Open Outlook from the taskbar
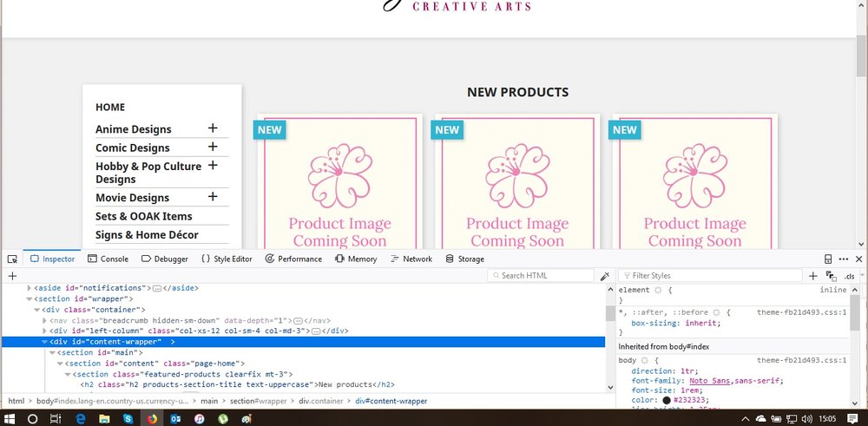 point(175,419)
